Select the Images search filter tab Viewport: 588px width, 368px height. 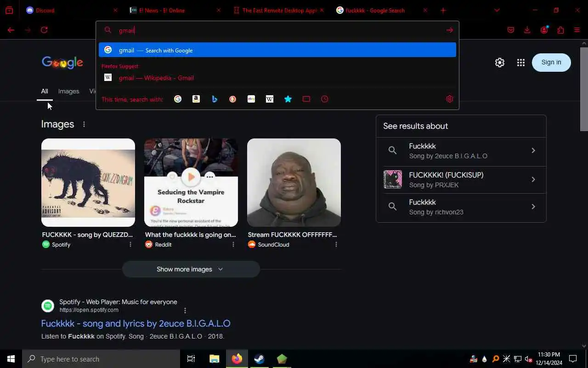coord(69,91)
